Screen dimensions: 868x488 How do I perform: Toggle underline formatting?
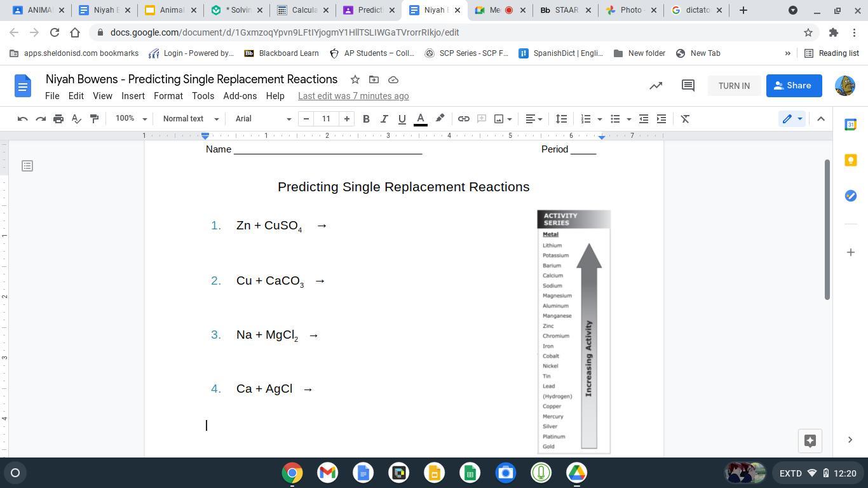coord(402,119)
